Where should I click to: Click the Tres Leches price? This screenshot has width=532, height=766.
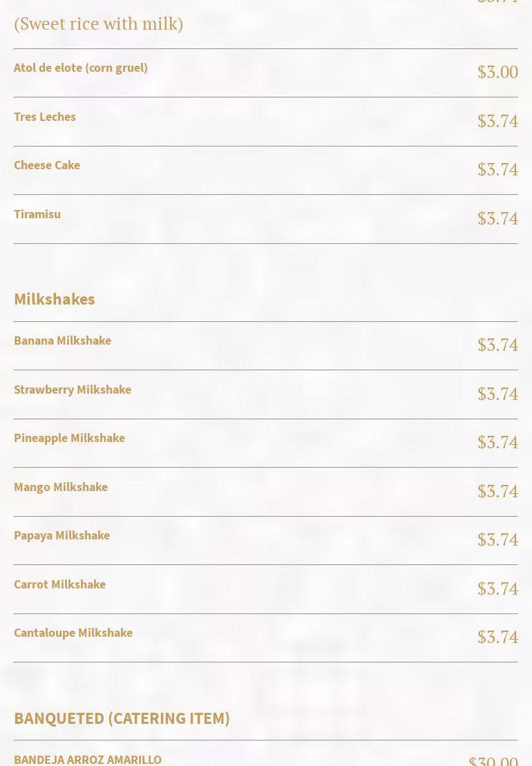pos(497,121)
